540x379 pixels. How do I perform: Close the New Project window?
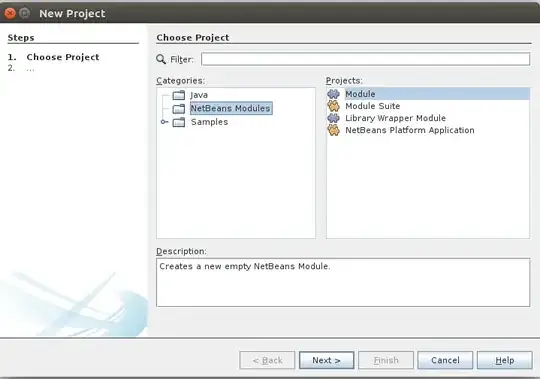point(10,13)
